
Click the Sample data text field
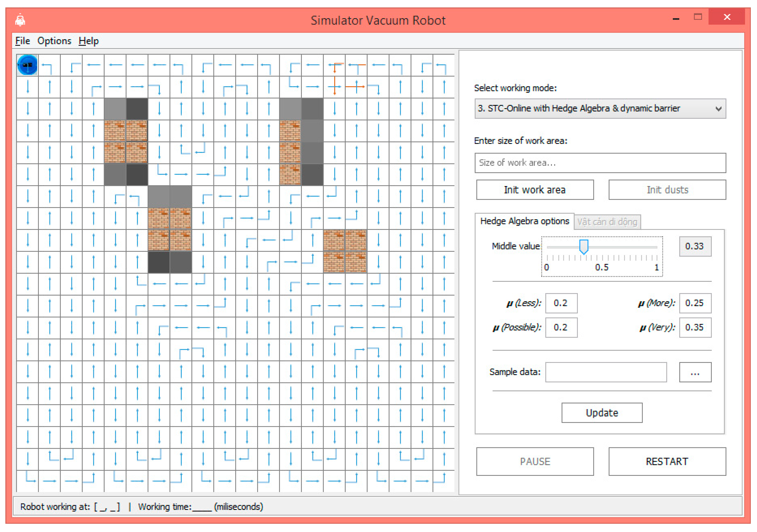pos(606,372)
